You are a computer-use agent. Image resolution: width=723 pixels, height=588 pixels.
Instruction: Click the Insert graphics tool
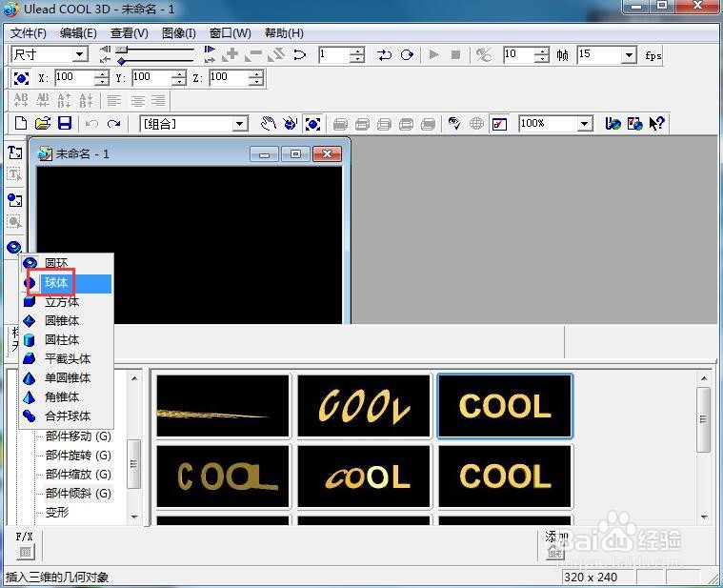tap(14, 200)
